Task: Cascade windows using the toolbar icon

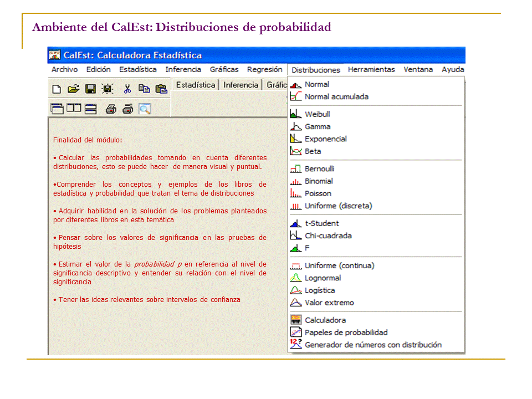Action: point(57,109)
